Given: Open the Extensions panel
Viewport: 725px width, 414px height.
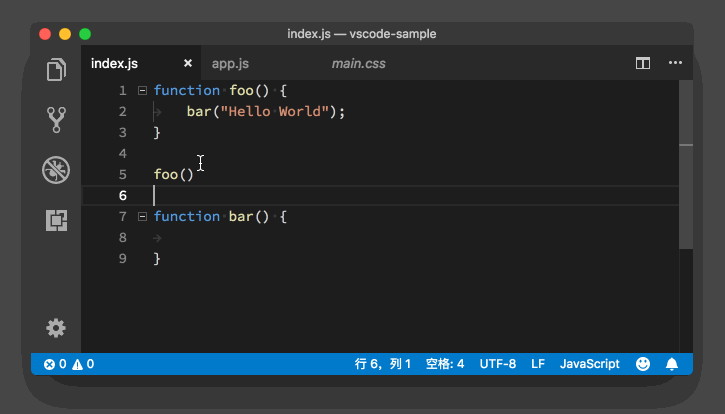Looking at the screenshot, I should (57, 220).
